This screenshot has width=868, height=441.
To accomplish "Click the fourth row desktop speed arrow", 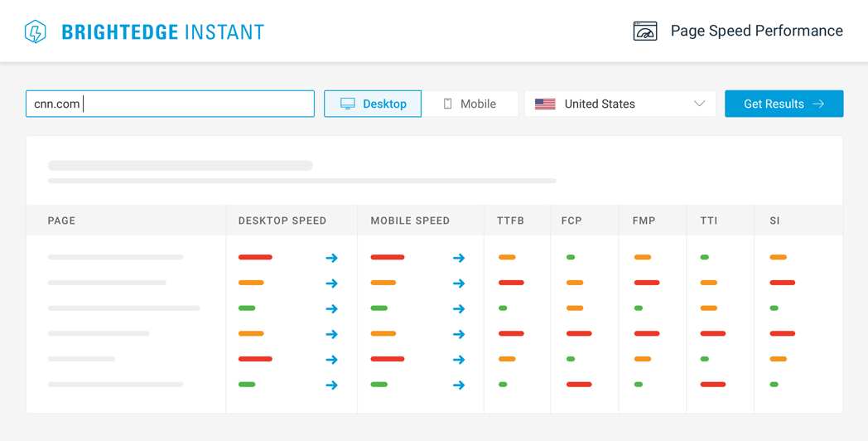I will [331, 334].
